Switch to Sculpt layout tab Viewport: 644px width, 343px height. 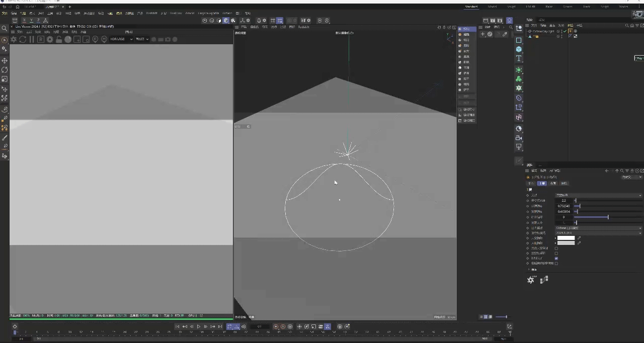point(511,7)
